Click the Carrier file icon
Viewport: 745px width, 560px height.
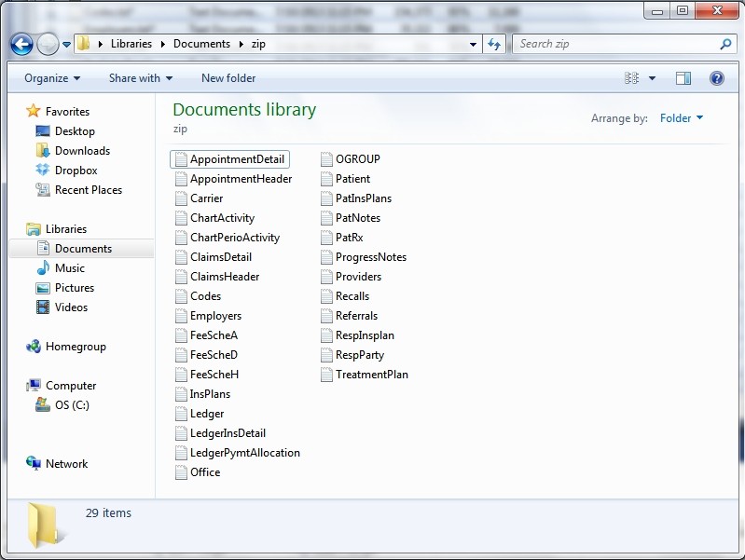tap(181, 198)
